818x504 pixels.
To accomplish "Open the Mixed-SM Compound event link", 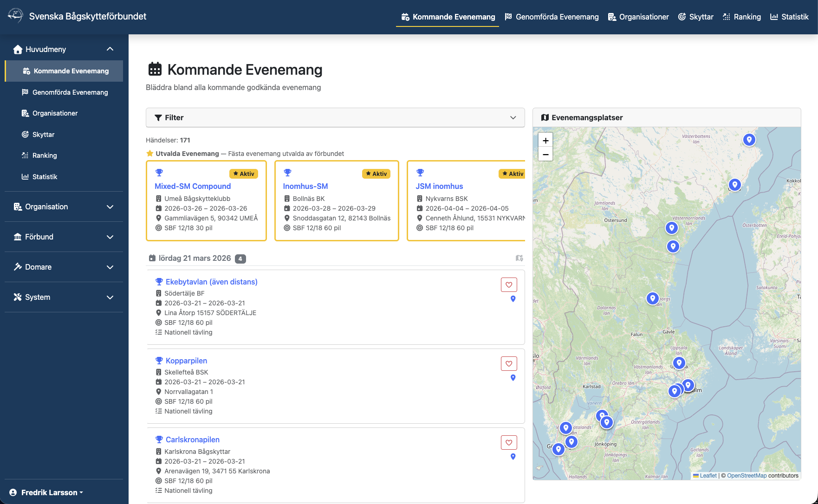I will (x=193, y=186).
